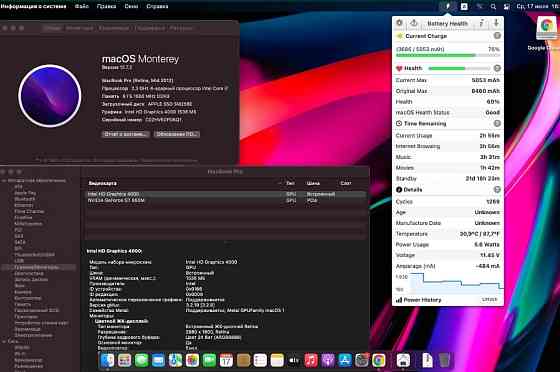This screenshot has height=372, width=560.
Task: Open FaceTime from the Dock
Action: [x=209, y=360]
